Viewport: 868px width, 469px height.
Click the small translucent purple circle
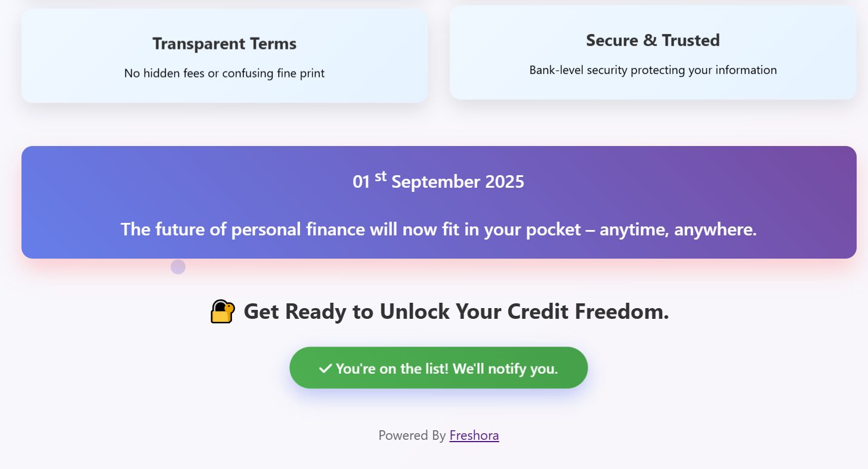coord(178,267)
